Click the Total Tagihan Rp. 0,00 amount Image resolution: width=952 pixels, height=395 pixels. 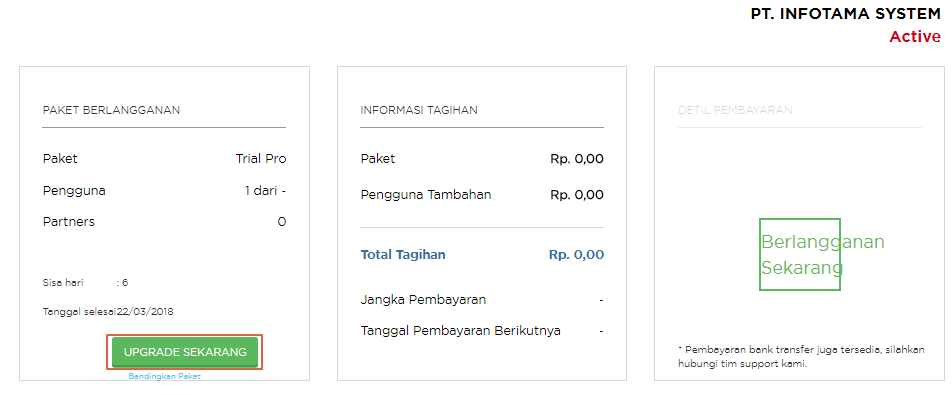577,255
